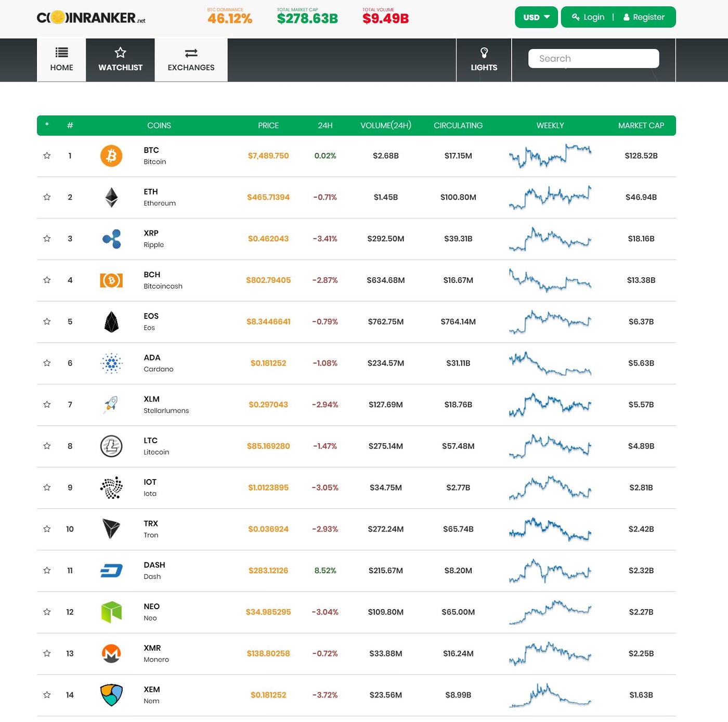Open the Bitcoin coin name link
The height and width of the screenshot is (722, 728).
[155, 162]
